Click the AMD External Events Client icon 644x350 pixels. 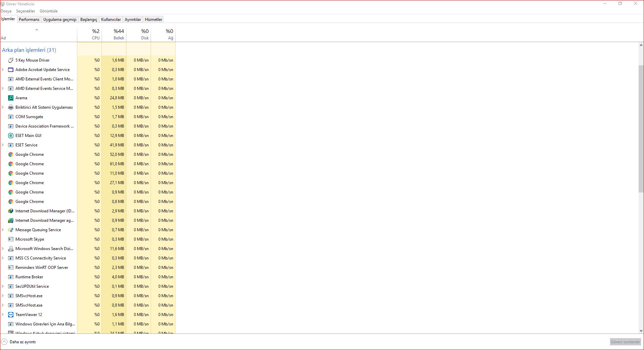click(x=11, y=79)
